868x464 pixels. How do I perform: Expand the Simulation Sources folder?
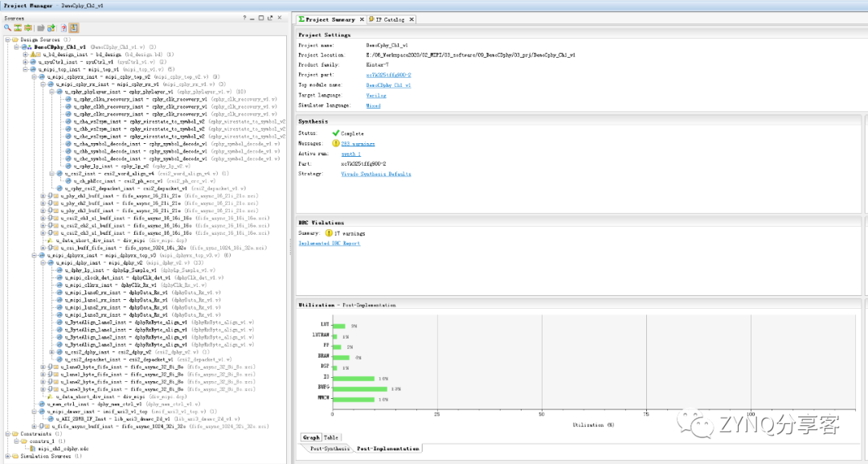tap(6, 456)
